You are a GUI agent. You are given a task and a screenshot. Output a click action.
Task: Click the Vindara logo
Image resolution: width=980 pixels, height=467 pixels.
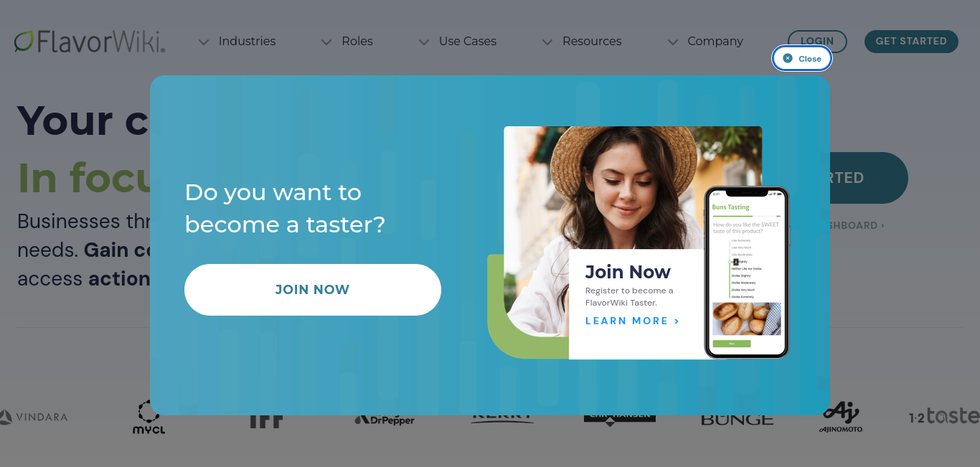34,417
